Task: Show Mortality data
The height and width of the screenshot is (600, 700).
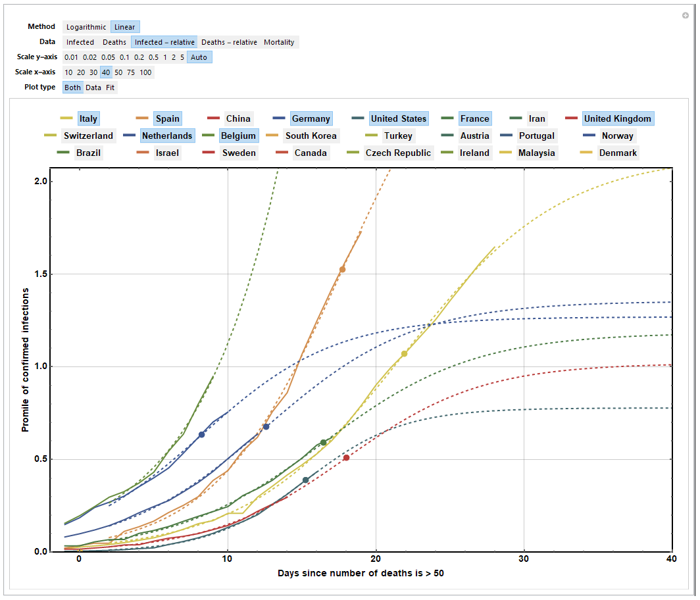Action: tap(279, 42)
